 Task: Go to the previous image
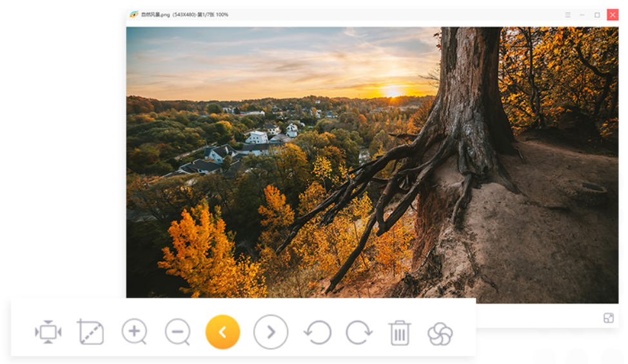click(x=222, y=332)
